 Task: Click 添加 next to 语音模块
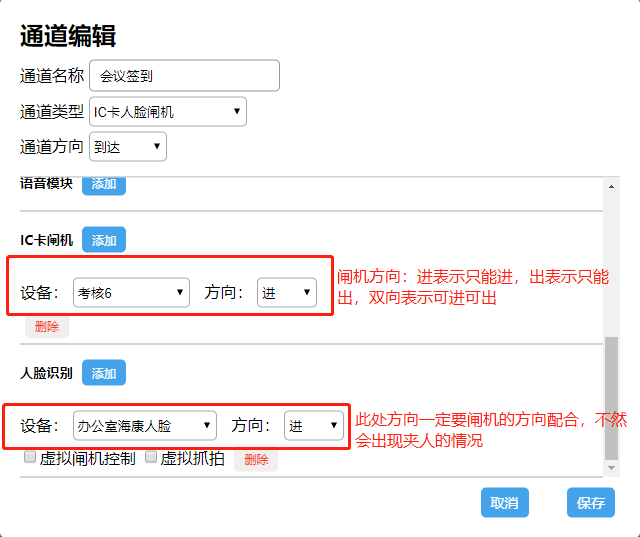coord(104,184)
